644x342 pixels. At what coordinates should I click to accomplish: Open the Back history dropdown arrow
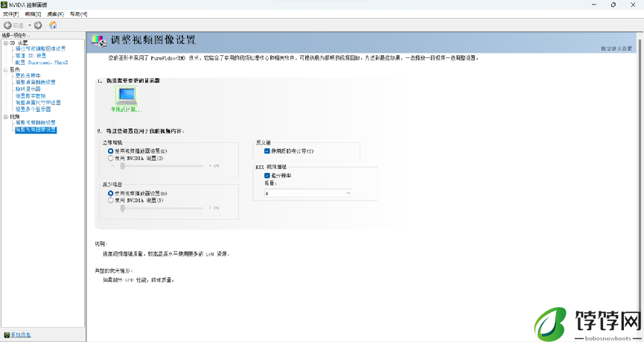tap(30, 25)
